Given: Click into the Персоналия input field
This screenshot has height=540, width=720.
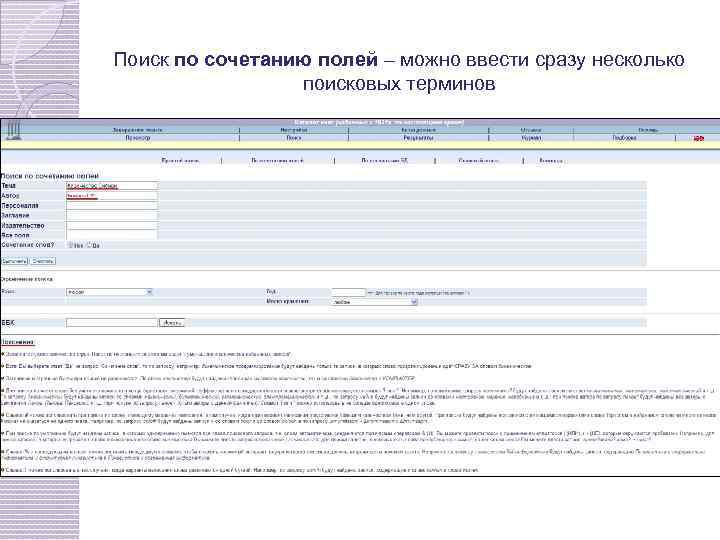Looking at the screenshot, I should point(112,206).
